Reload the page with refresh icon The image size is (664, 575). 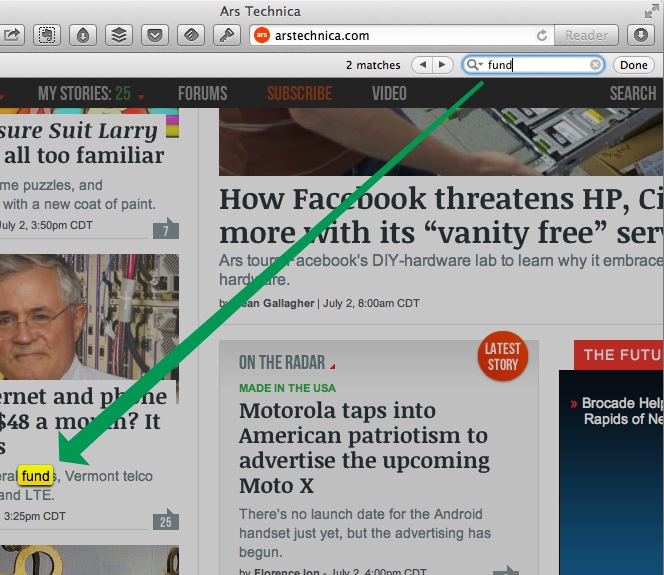(x=542, y=35)
